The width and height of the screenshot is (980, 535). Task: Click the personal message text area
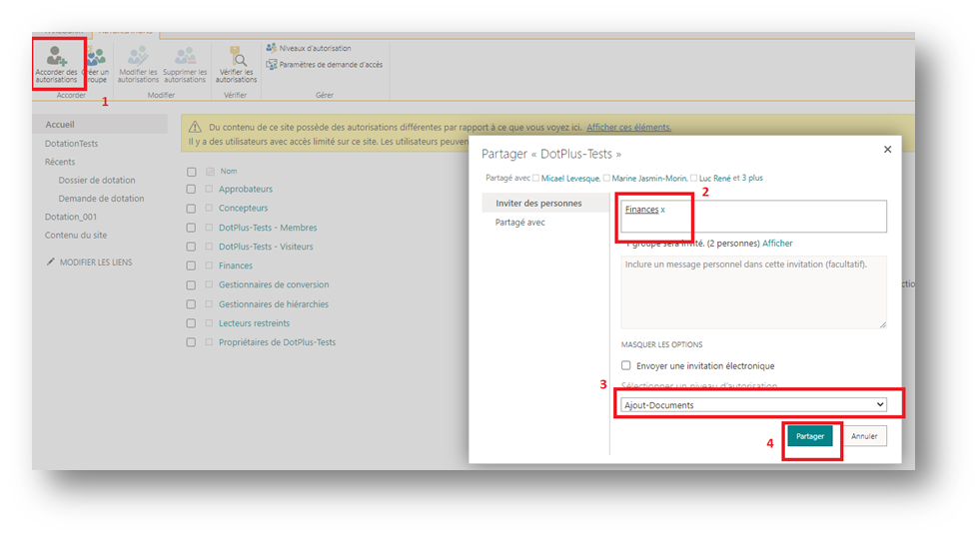[x=753, y=291]
